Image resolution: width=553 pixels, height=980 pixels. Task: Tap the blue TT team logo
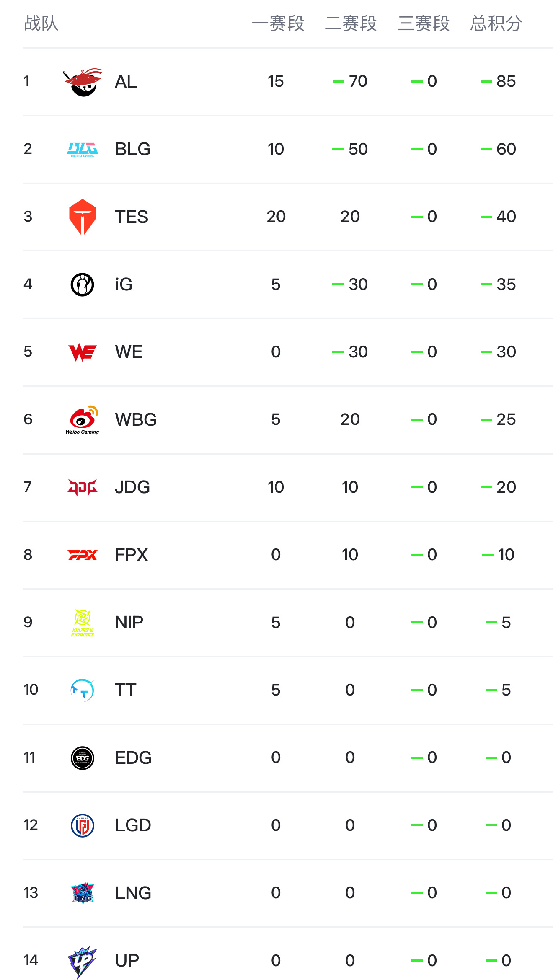(83, 690)
